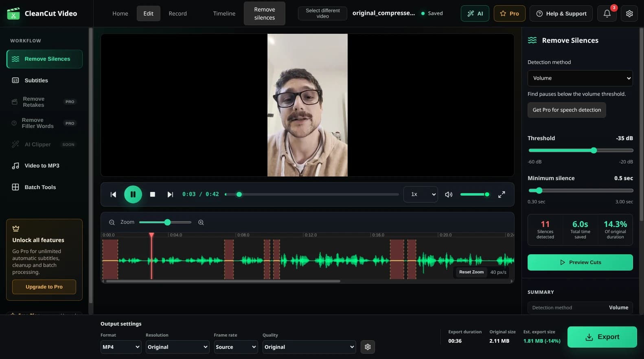Open Video to MP3 tool
Screen dimensions: 644x359
(44, 165)
